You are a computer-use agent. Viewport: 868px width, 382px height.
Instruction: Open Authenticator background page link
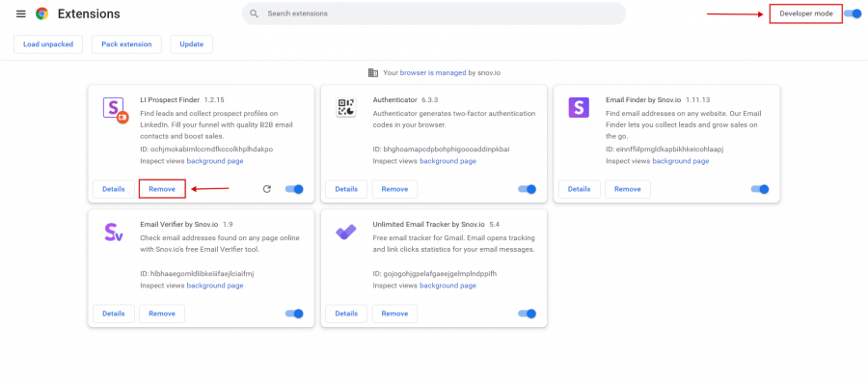pyautogui.click(x=448, y=161)
